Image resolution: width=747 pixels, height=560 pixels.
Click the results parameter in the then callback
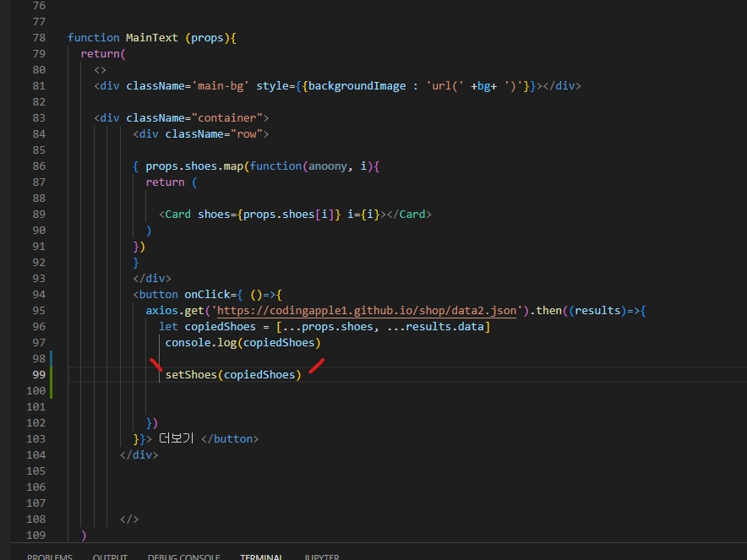pyautogui.click(x=597, y=311)
